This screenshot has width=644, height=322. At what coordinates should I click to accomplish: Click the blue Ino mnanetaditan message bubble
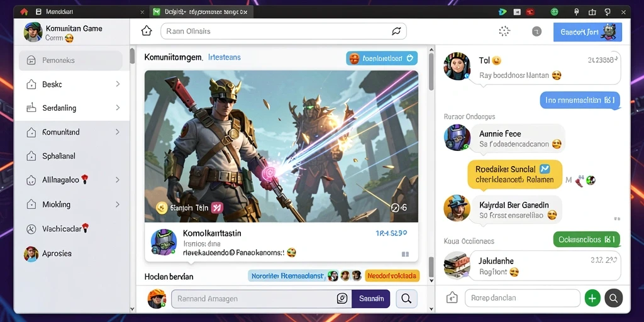point(579,100)
